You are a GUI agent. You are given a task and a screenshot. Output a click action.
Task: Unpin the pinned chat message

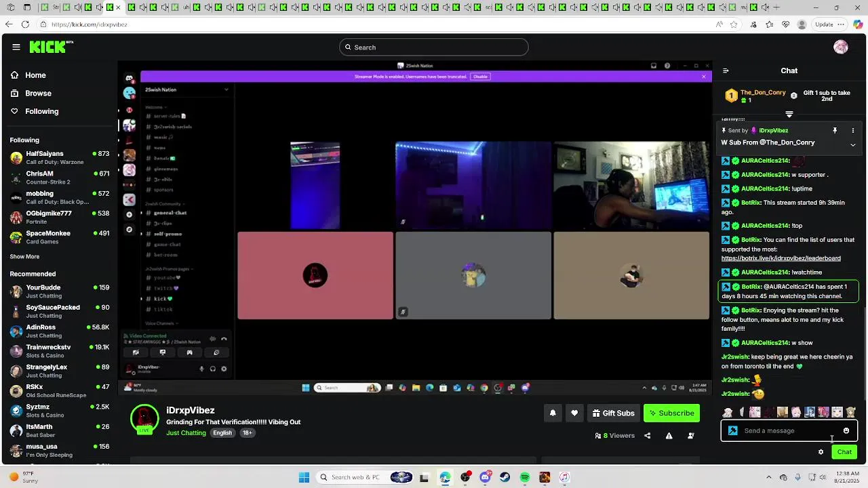(x=835, y=130)
